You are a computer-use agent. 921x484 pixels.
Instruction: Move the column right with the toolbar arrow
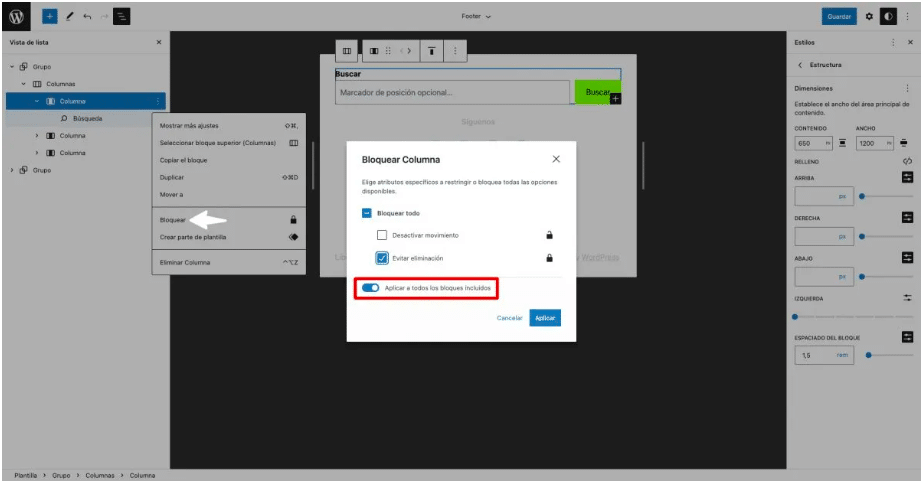click(409, 51)
